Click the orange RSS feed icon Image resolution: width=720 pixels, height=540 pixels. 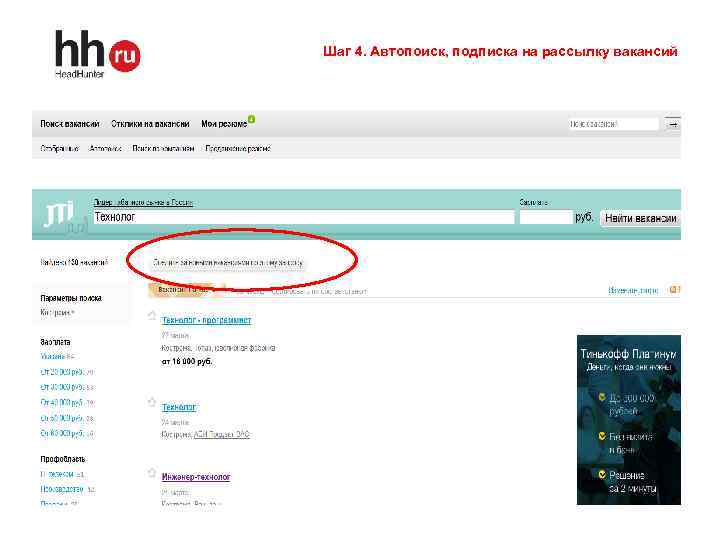coord(674,290)
